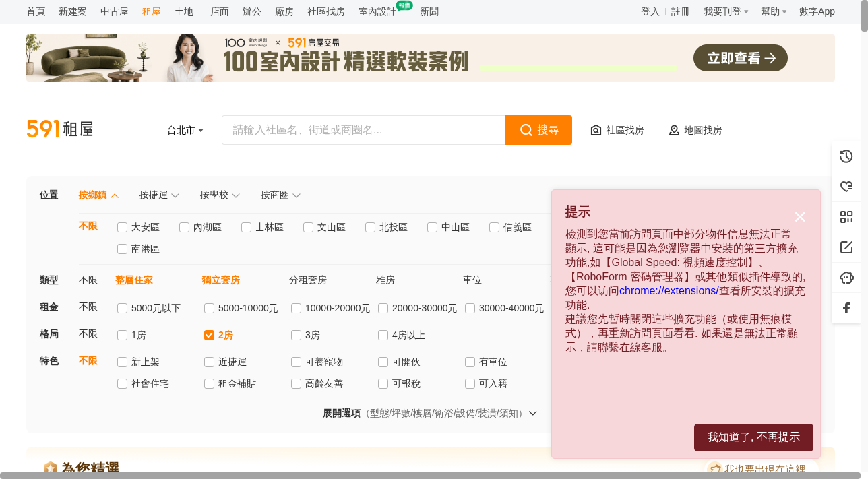Image resolution: width=868 pixels, height=479 pixels.
Task: Open browsing history icon in sidebar
Action: tap(846, 156)
